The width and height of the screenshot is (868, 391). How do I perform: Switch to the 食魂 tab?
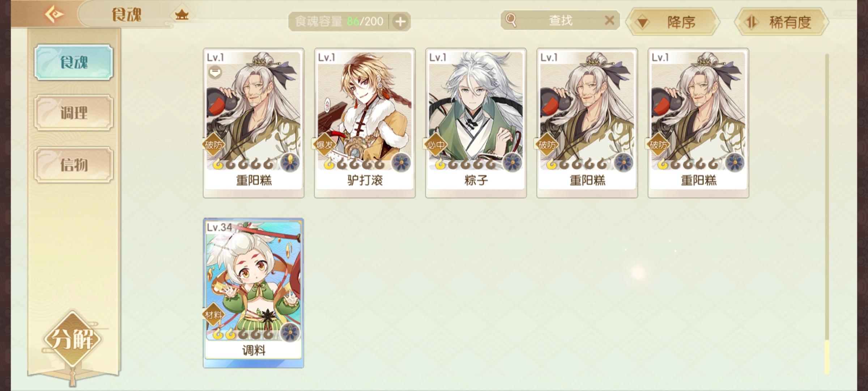click(74, 62)
